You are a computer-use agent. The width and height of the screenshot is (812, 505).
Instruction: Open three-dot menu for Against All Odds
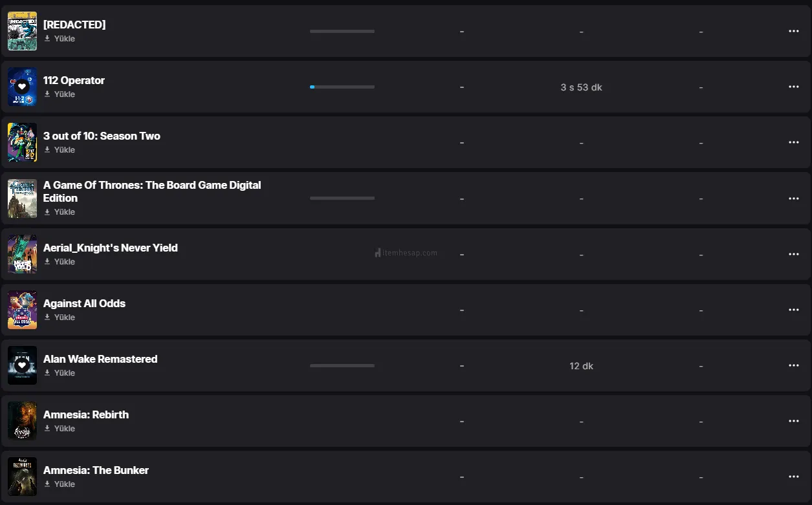(794, 310)
